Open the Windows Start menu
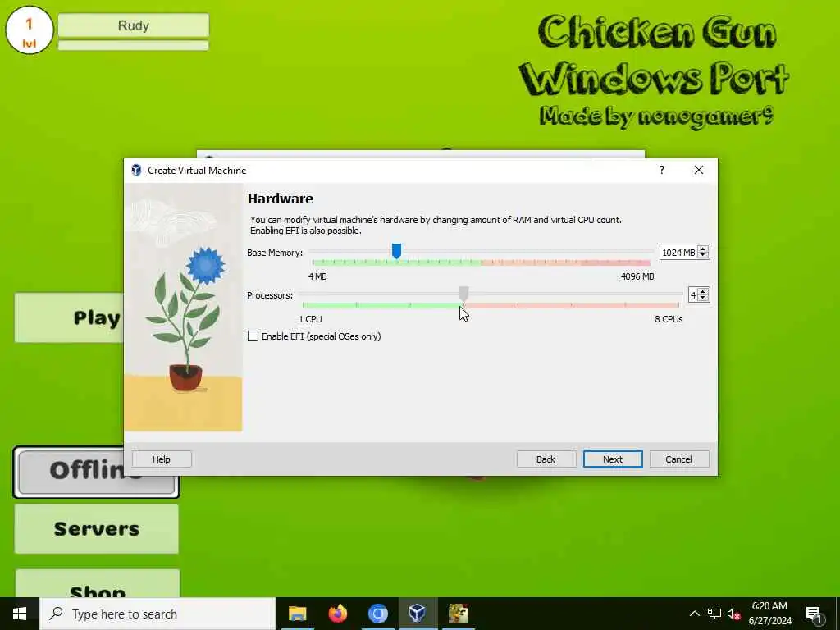 pyautogui.click(x=20, y=614)
